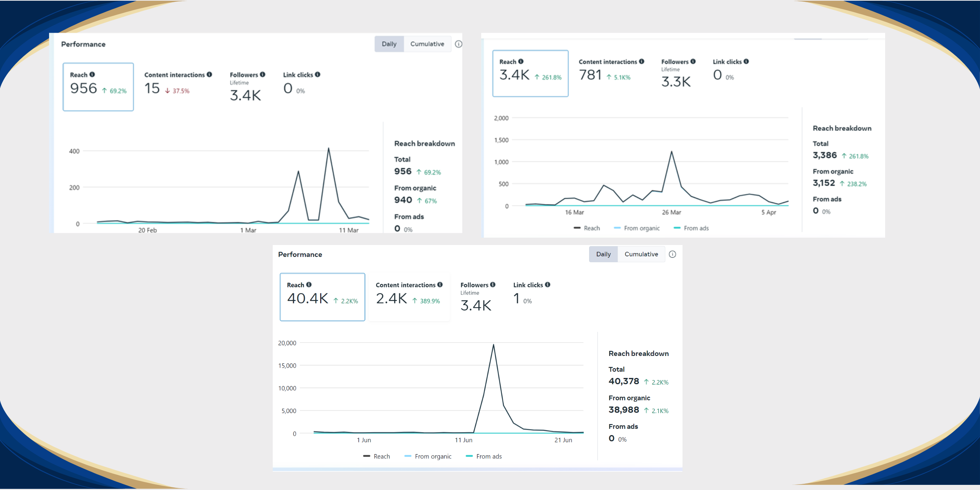Click info icon beside Link clicks 1
Viewport: 980px width, 490px height.
547,285
